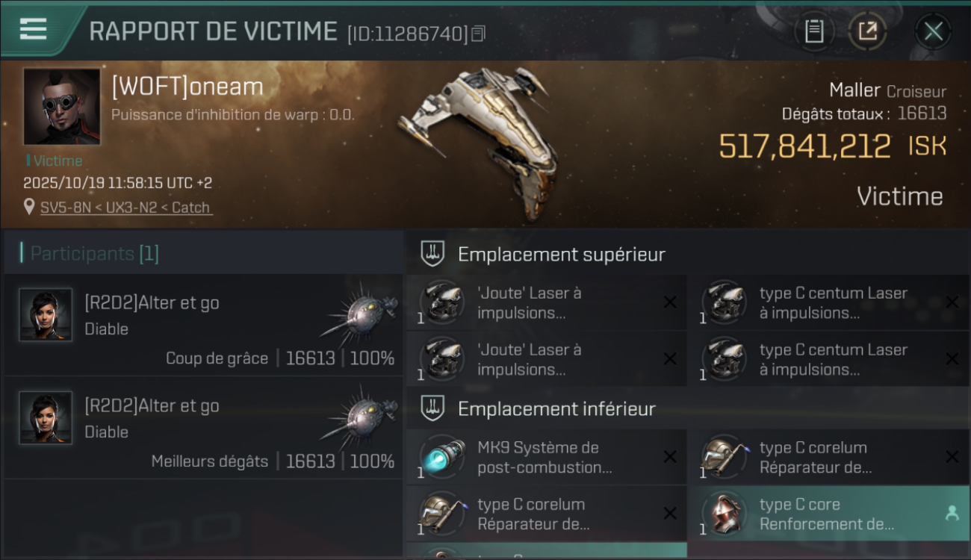Click the X mark beside second 'Joute' Laser

[x=670, y=359]
